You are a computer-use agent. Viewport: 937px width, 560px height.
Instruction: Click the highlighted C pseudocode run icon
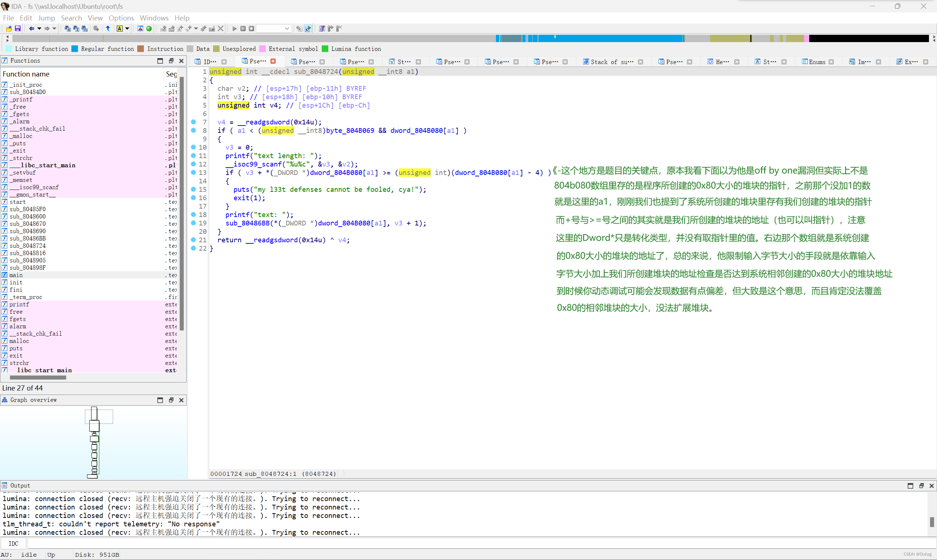pyautogui.click(x=308, y=28)
